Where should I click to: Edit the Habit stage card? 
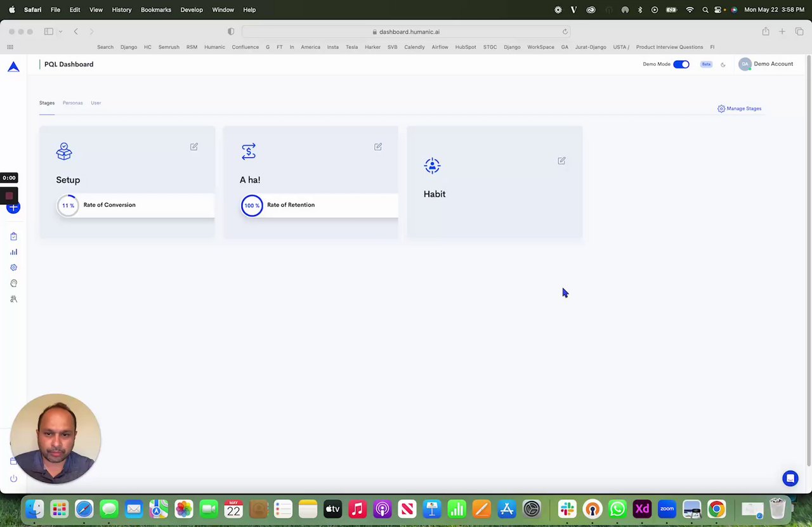(561, 161)
